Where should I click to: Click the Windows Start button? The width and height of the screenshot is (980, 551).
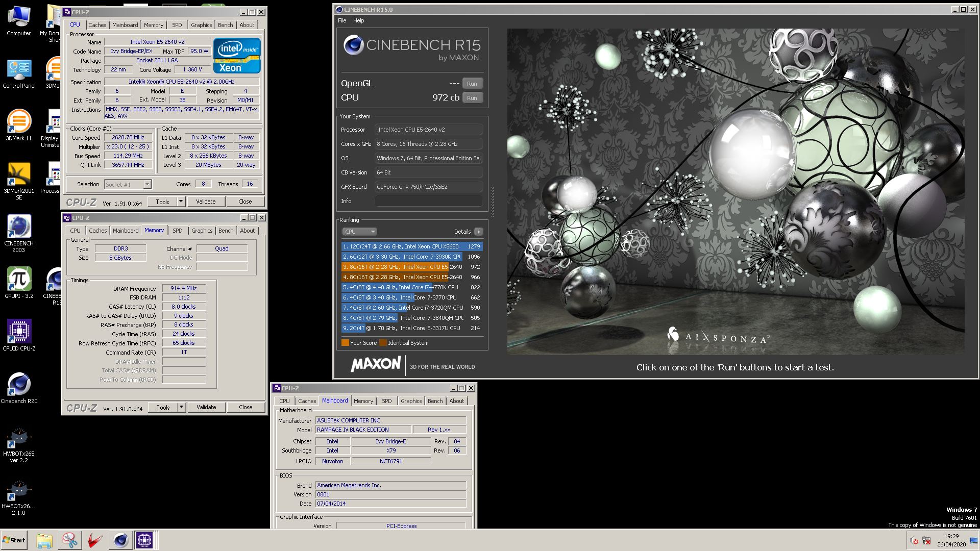coord(14,540)
